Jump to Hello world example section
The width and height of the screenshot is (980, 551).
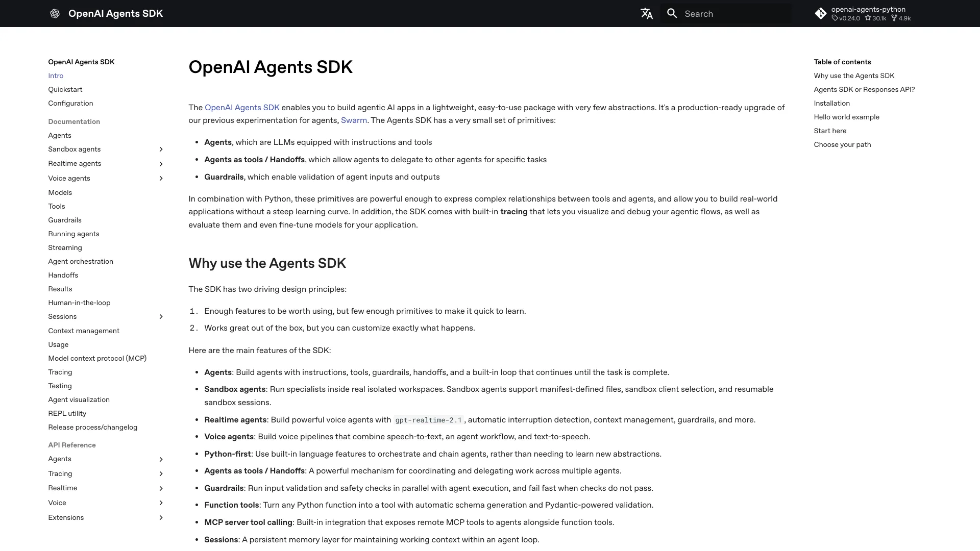click(x=846, y=117)
